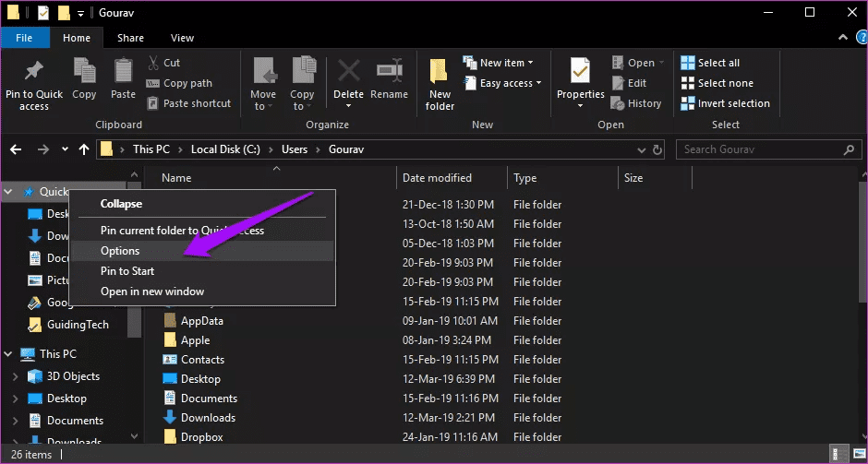The width and height of the screenshot is (868, 464).
Task: Collapse the This PC tree node
Action: tap(9, 354)
